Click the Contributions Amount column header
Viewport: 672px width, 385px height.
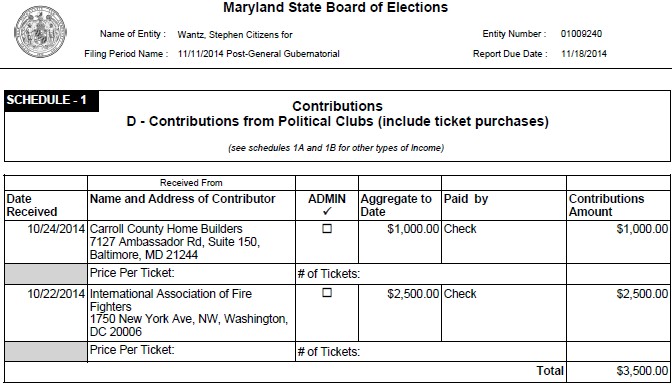tap(606, 205)
